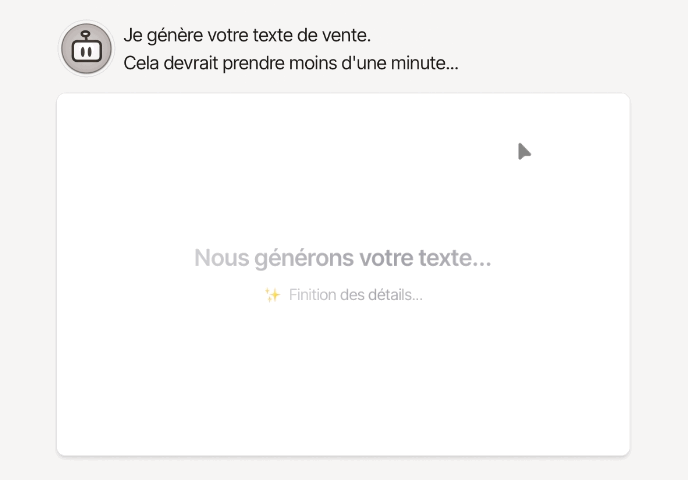Click the 'Je génère votre texte de vente.' line
Screen dimensions: 688x480
(247, 36)
